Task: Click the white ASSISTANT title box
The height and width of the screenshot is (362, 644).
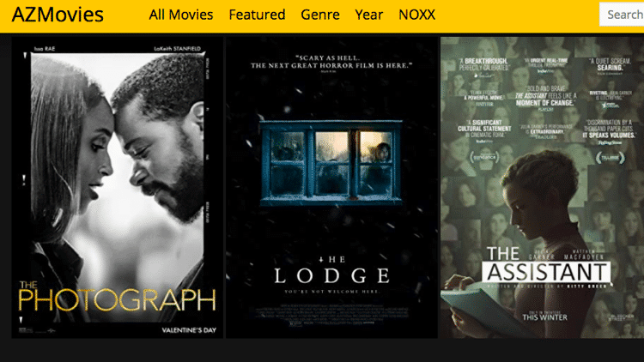Action: tap(546, 272)
